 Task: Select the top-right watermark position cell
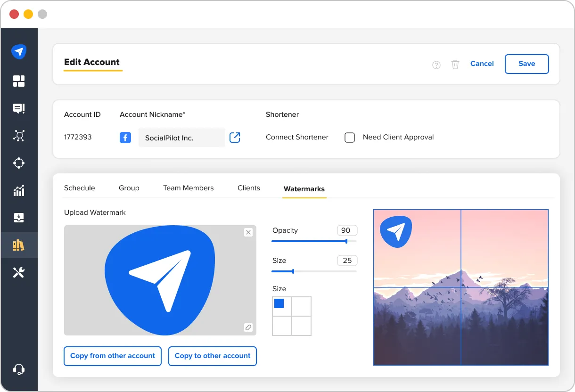(x=301, y=306)
